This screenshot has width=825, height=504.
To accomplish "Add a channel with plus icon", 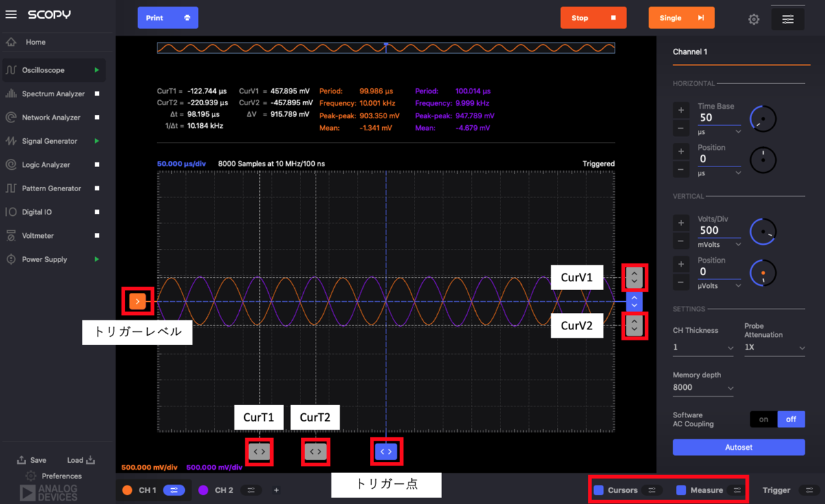I will click(x=276, y=490).
